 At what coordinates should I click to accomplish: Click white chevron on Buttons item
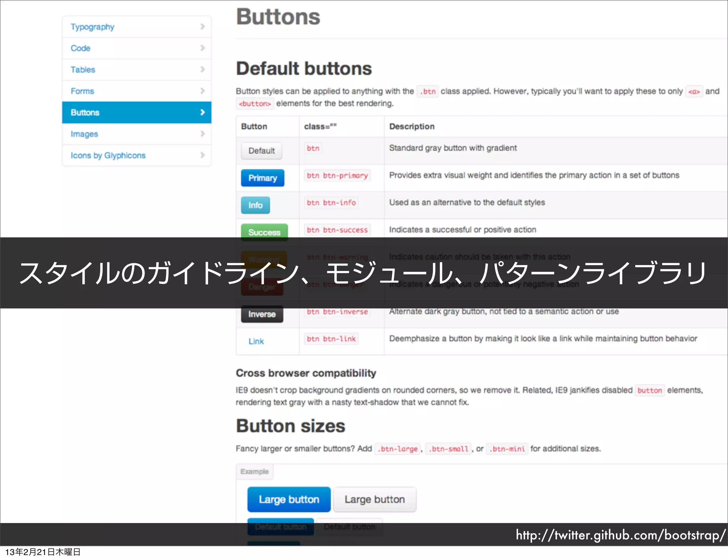point(203,112)
